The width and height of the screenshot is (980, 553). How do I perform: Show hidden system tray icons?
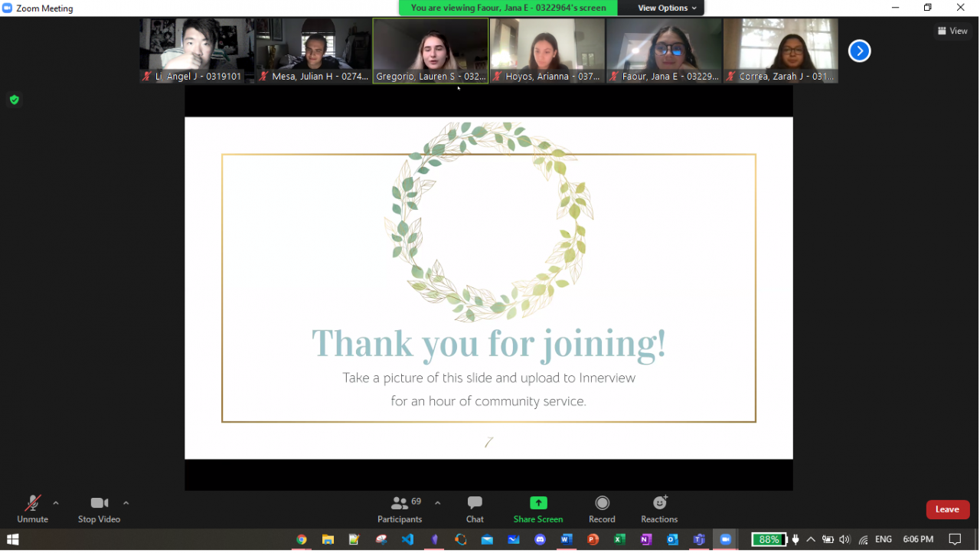click(811, 540)
